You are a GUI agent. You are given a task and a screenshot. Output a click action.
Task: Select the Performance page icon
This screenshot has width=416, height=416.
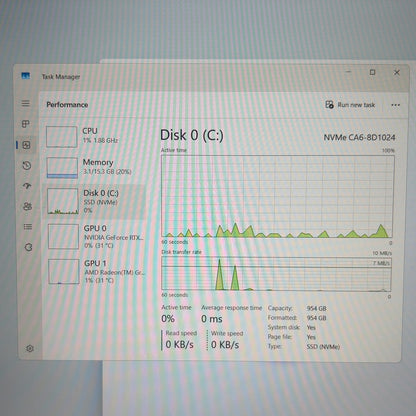26,145
